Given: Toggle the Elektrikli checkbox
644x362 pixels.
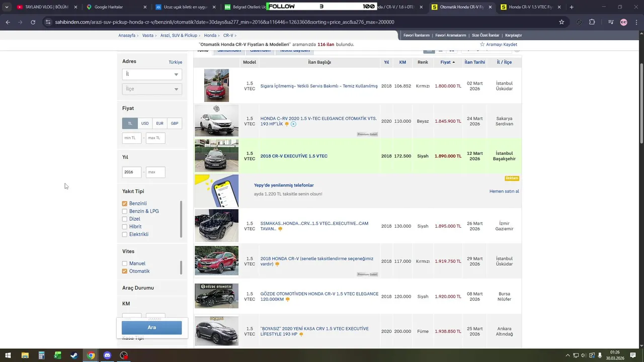Looking at the screenshot, I should pos(125,234).
